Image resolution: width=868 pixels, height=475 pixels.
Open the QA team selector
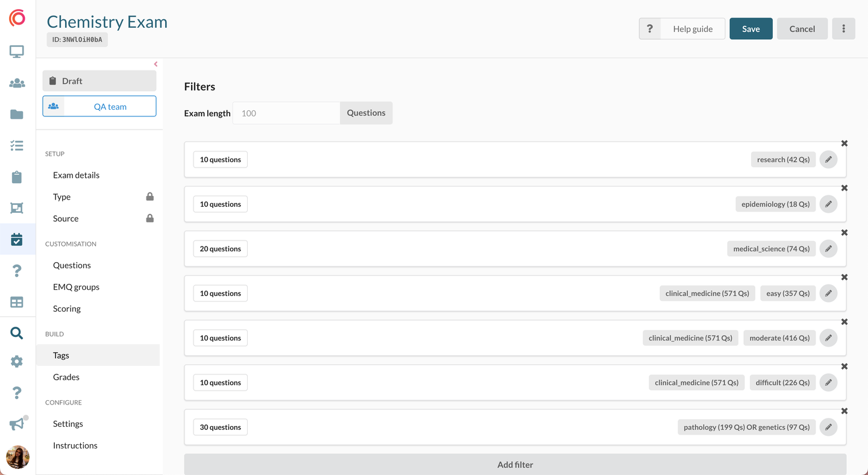point(99,107)
